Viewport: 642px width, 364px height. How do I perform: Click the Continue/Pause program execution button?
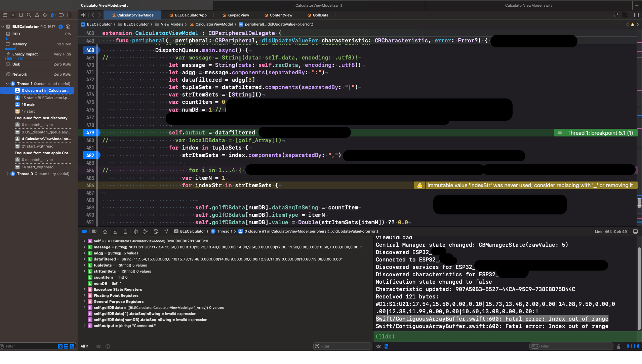click(95, 231)
